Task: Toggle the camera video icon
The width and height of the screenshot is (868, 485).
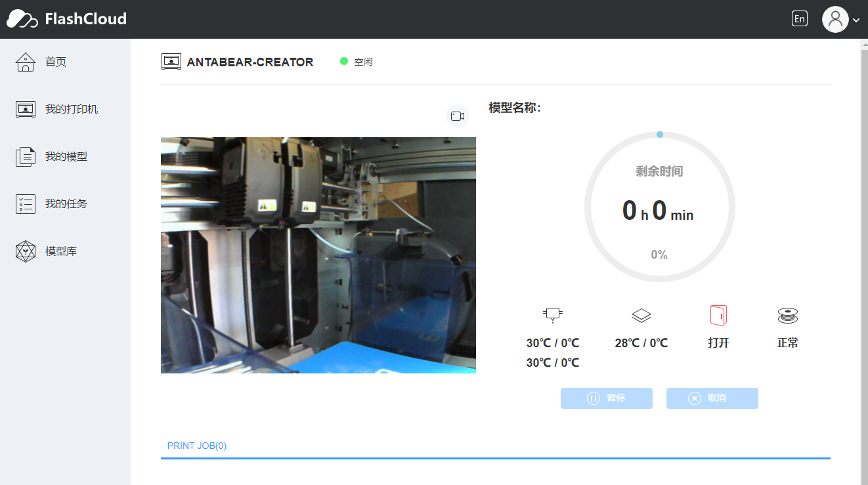Action: tap(458, 116)
